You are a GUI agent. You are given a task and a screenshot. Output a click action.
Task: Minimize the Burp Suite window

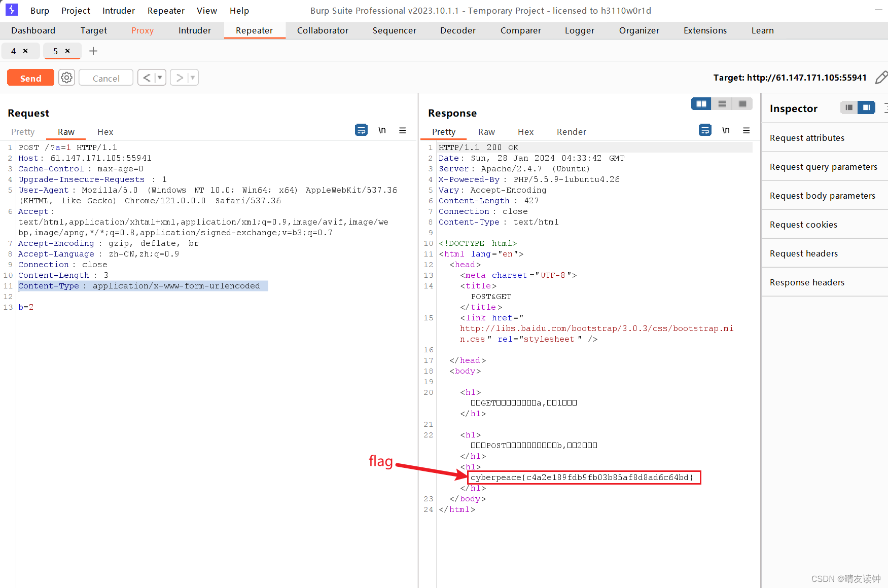(878, 10)
